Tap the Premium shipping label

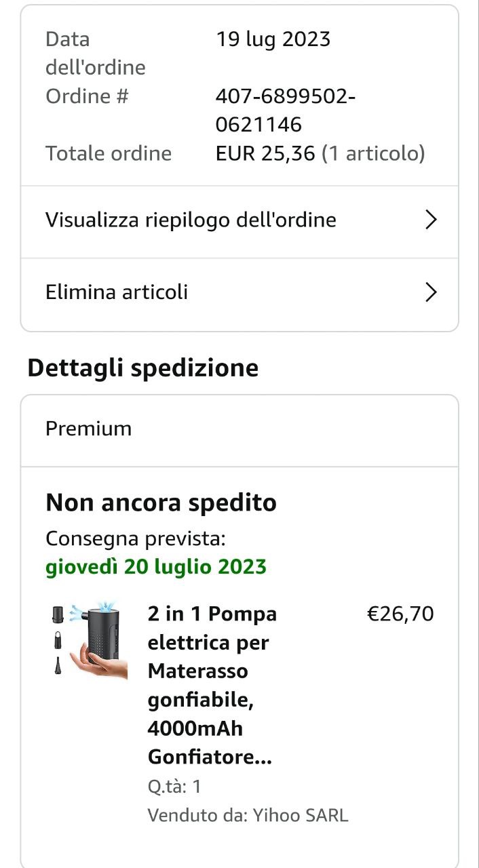pyautogui.click(x=88, y=429)
